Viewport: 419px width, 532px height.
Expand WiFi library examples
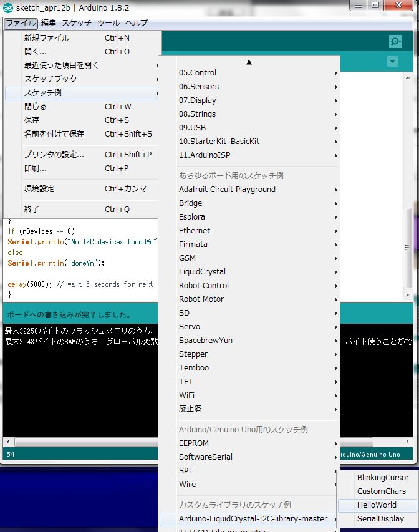coord(249,395)
